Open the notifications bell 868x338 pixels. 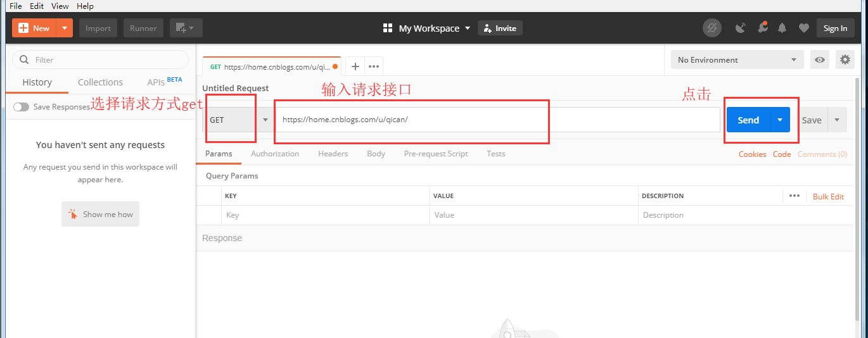[782, 28]
